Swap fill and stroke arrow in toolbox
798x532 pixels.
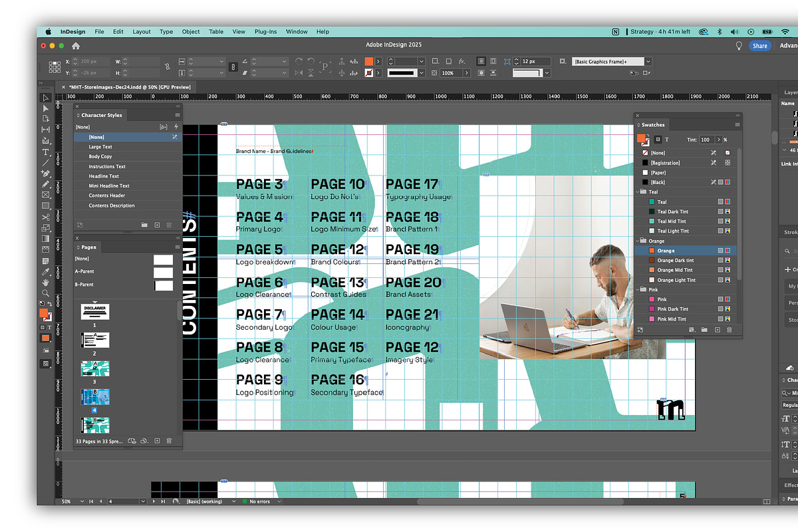click(x=50, y=304)
